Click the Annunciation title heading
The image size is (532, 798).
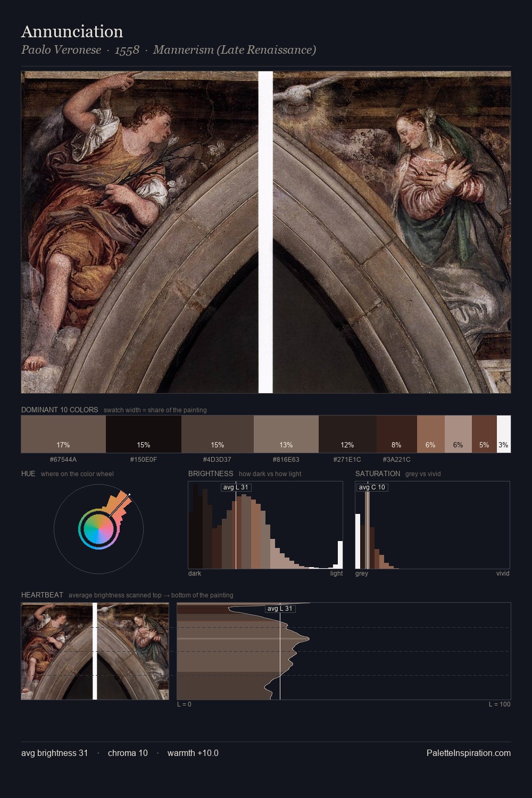tap(72, 32)
